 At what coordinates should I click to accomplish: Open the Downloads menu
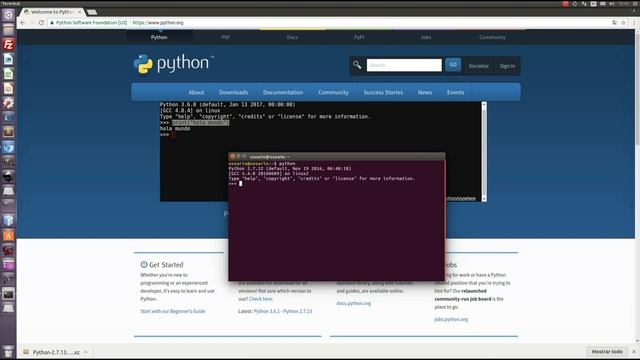[x=233, y=92]
